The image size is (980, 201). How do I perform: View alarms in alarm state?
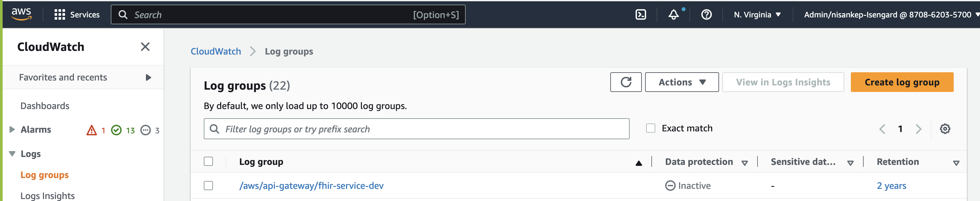[96, 130]
